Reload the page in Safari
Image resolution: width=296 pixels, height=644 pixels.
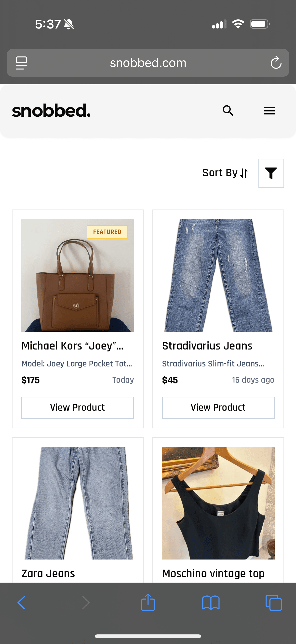tap(276, 62)
